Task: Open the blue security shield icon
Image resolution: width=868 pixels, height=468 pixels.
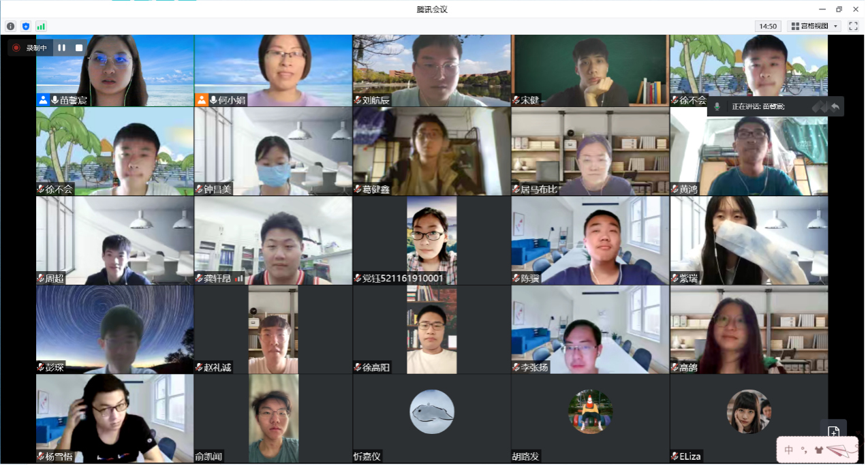Action: 26,26
